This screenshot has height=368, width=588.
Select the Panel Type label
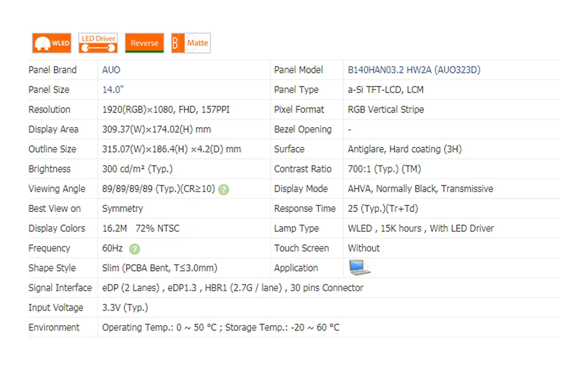point(296,89)
